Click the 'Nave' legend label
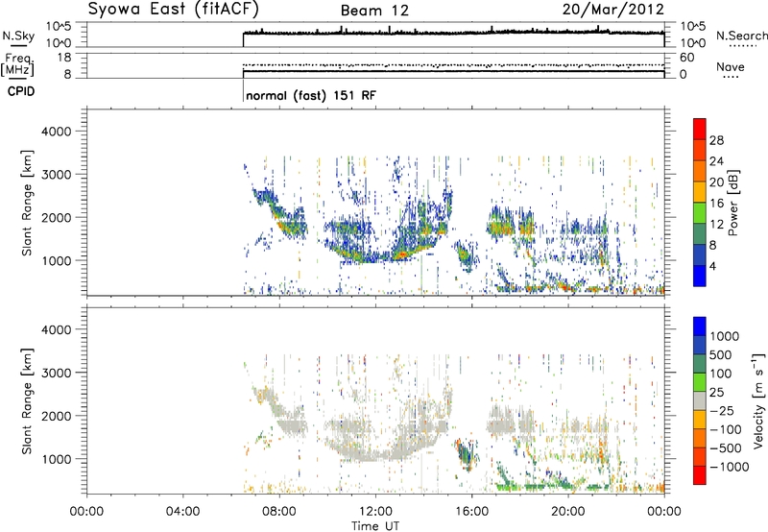The height and width of the screenshot is (532, 768). tap(731, 66)
